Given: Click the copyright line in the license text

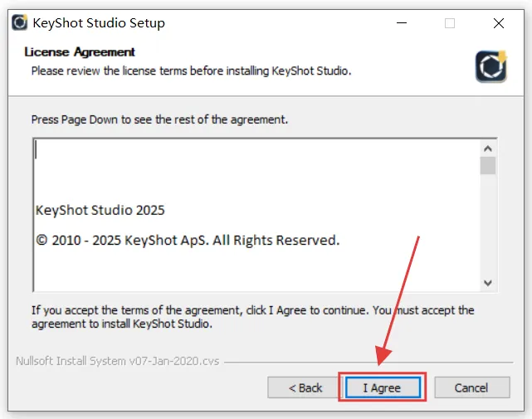Looking at the screenshot, I should tap(188, 241).
